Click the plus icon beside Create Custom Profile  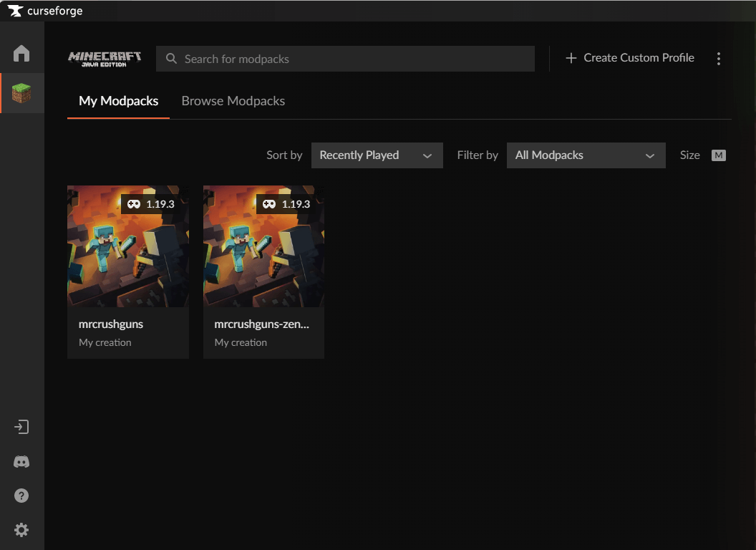[571, 58]
